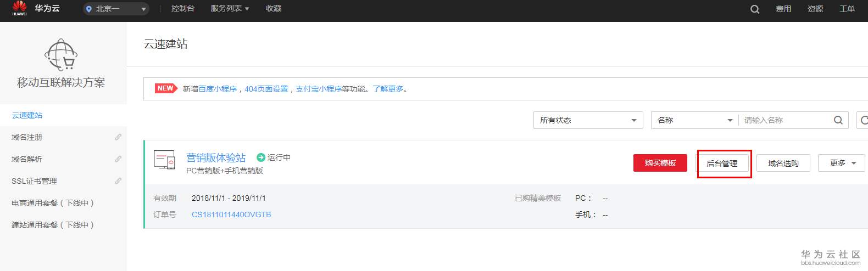
Task: Open the 了解更多 link
Action: 388,89
